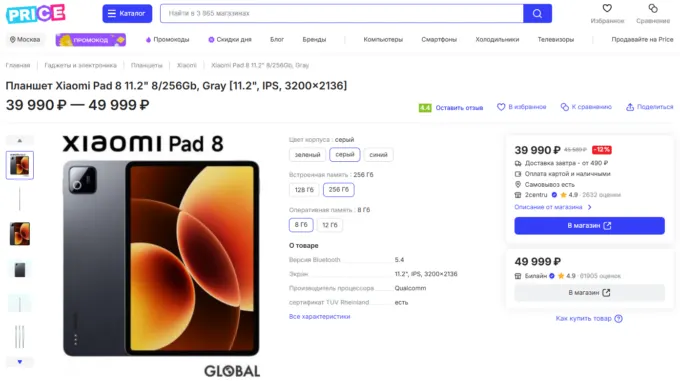This screenshot has height=390, width=680.
Task: Choose синий color option
Action: [x=378, y=154]
